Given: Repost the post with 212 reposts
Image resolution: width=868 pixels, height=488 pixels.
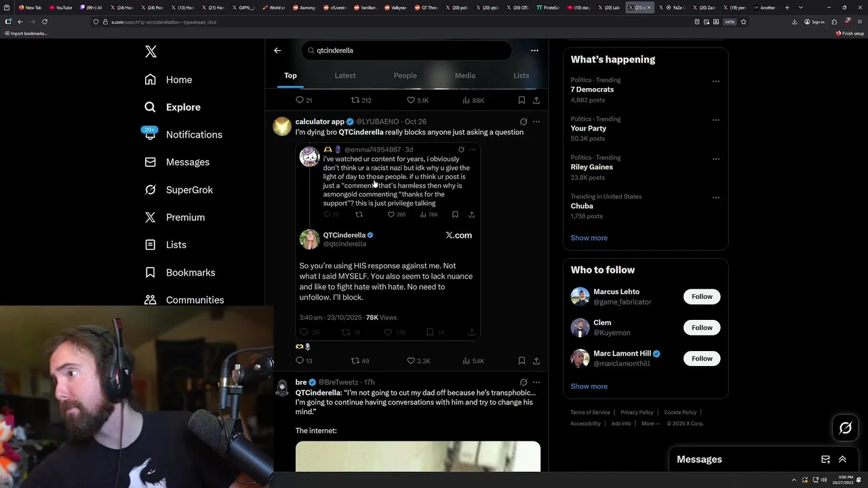Looking at the screenshot, I should tap(361, 100).
